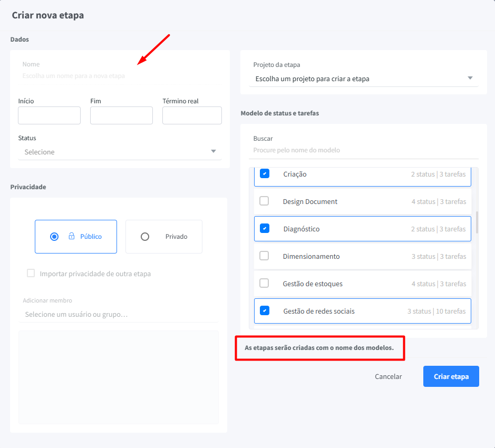The width and height of the screenshot is (495, 448).
Task: Check the Gestão de estoques checkbox
Action: 264,283
